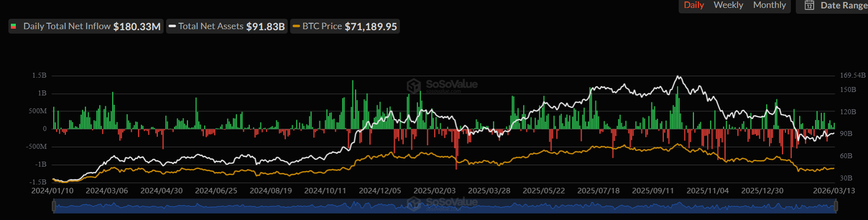This screenshot has height=220, width=868.
Task: Click the 2025/09/11 x-axis date label
Action: point(653,191)
